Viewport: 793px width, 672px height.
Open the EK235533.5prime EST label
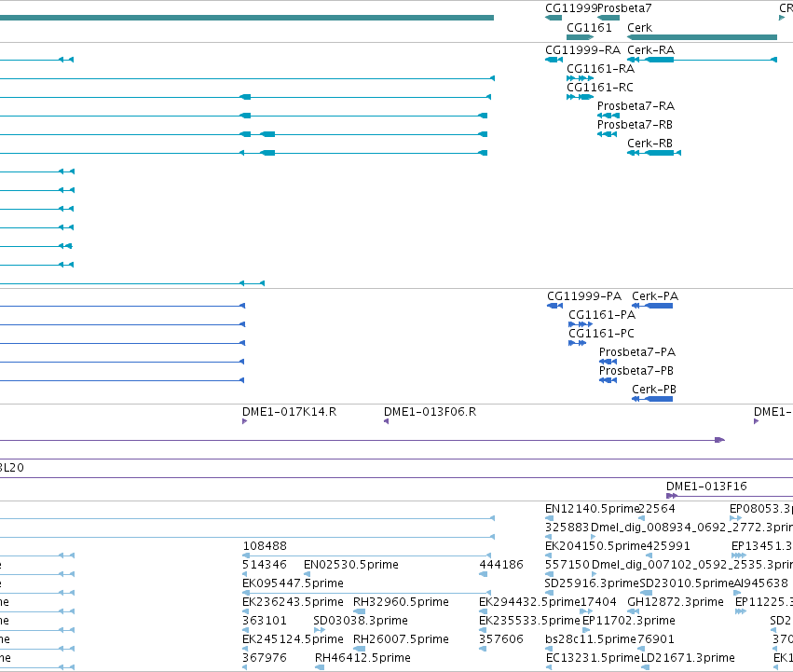[529, 621]
